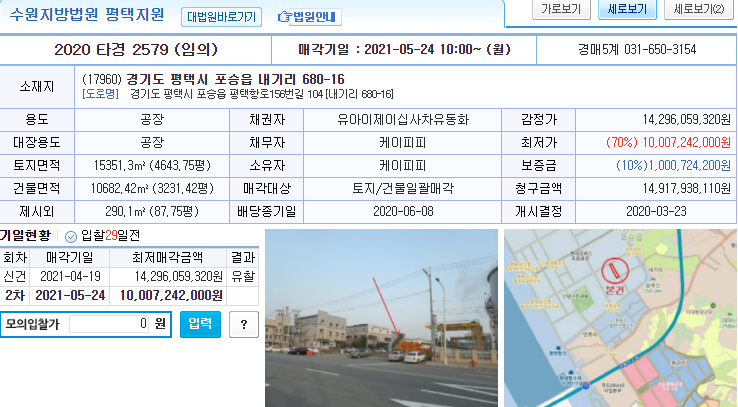Click the 대장용도 value 공장
The height and width of the screenshot is (407, 738).
(x=152, y=143)
